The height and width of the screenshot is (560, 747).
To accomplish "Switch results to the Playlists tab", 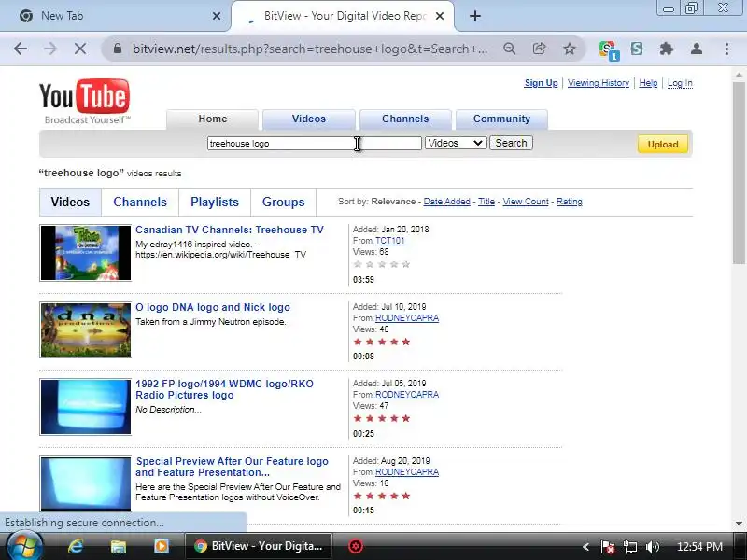I will tap(215, 202).
